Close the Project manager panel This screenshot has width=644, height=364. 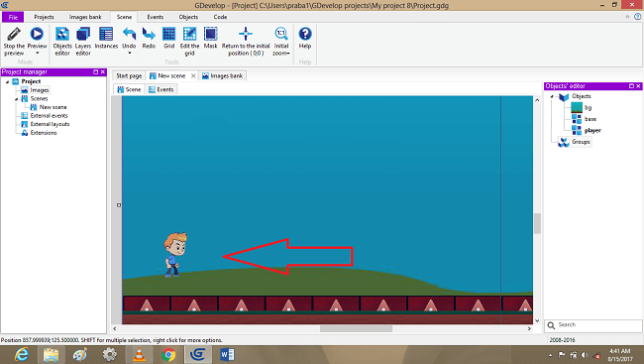(x=103, y=72)
